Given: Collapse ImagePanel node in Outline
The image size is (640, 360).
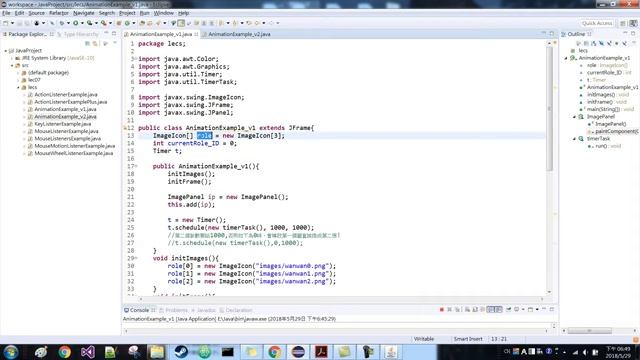Looking at the screenshot, I should (574, 117).
